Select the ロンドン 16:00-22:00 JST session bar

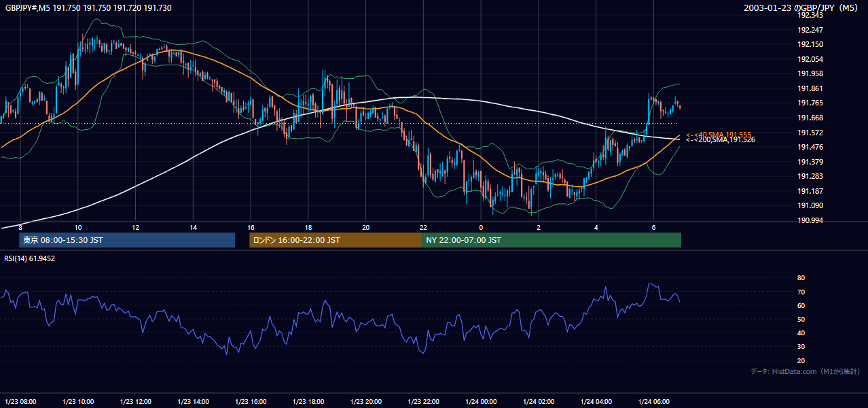coord(336,240)
